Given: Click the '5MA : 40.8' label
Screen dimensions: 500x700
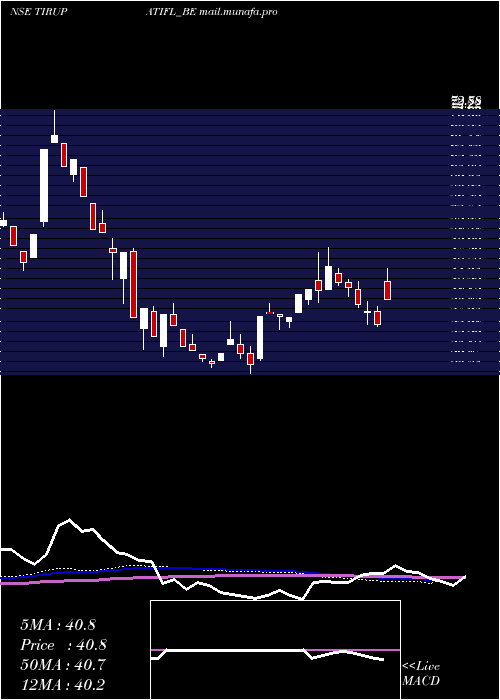Looking at the screenshot, I should (x=58, y=625).
